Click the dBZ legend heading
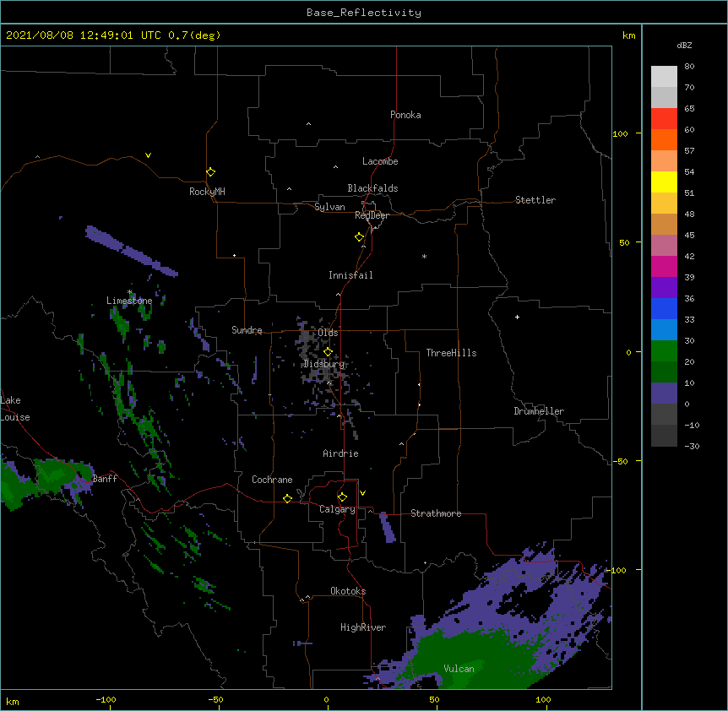Image resolution: width=728 pixels, height=711 pixels. pyautogui.click(x=684, y=45)
